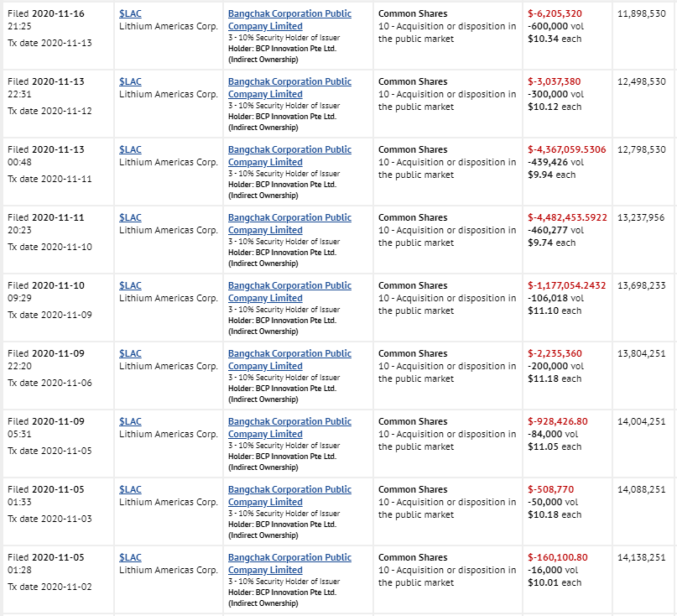
Task: Open Bangchak link for -50,000 vol row
Action: pyautogui.click(x=289, y=495)
